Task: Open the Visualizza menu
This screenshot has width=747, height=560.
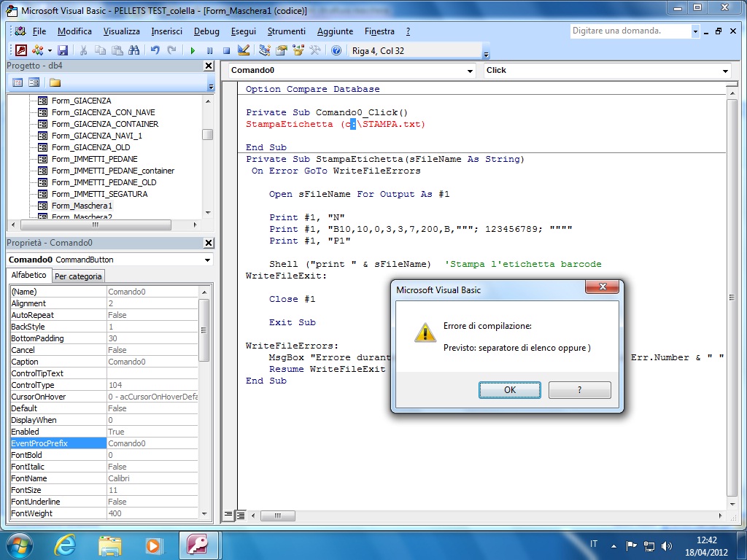Action: (x=122, y=31)
